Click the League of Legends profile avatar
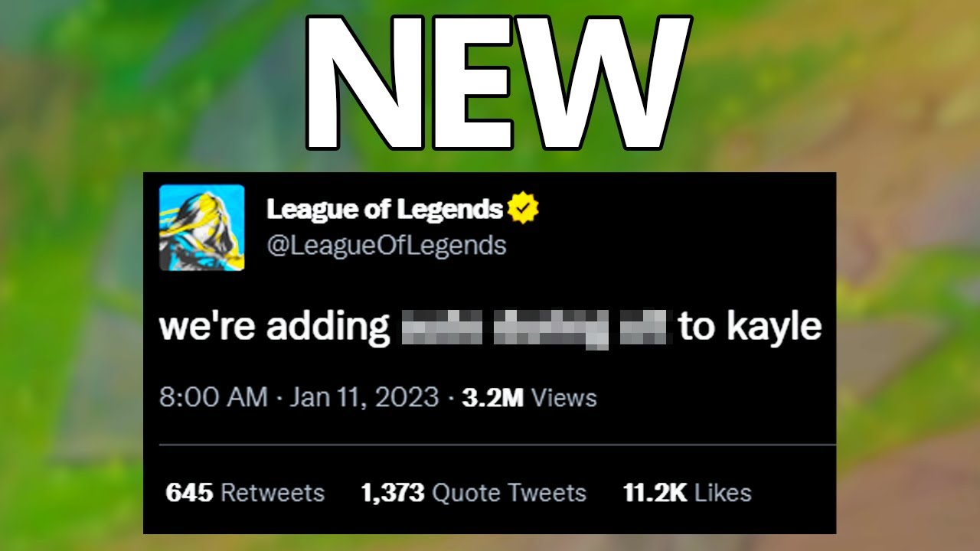 click(201, 227)
